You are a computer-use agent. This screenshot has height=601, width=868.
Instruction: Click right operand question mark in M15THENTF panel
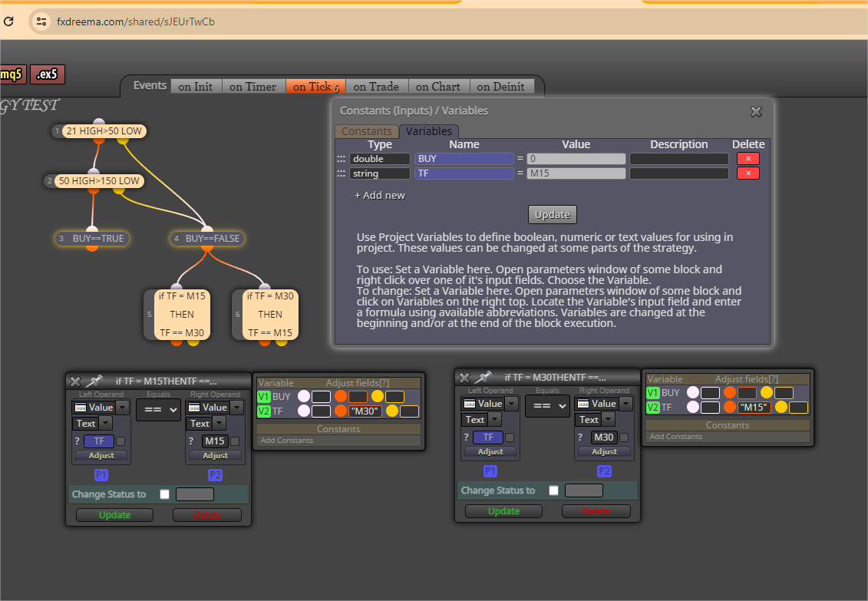(191, 441)
